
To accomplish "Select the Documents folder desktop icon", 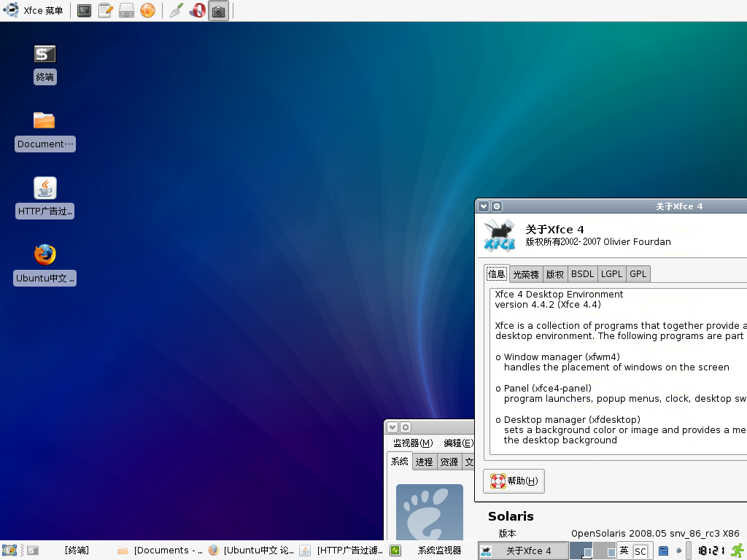I will [x=45, y=131].
